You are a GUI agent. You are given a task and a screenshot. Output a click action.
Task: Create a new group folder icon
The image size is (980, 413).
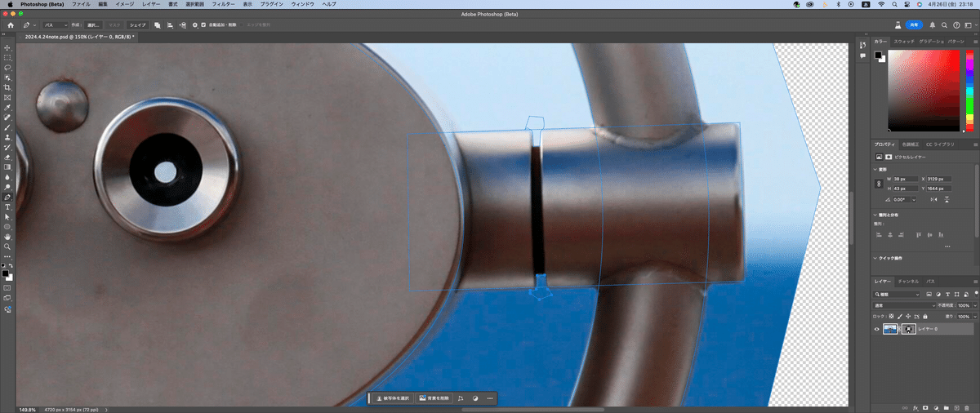(x=946, y=407)
